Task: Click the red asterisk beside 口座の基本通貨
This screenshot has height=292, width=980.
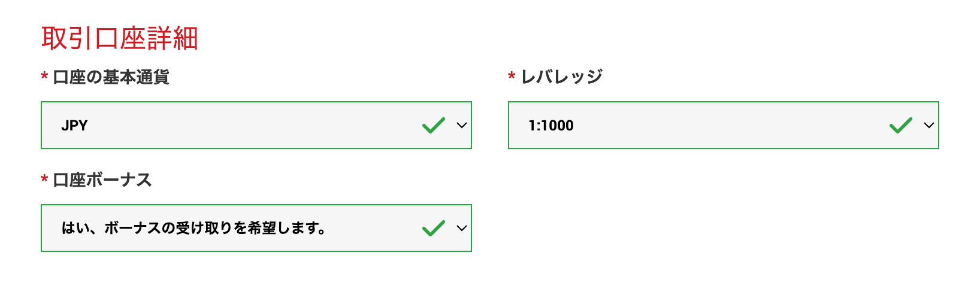Action: point(44,77)
